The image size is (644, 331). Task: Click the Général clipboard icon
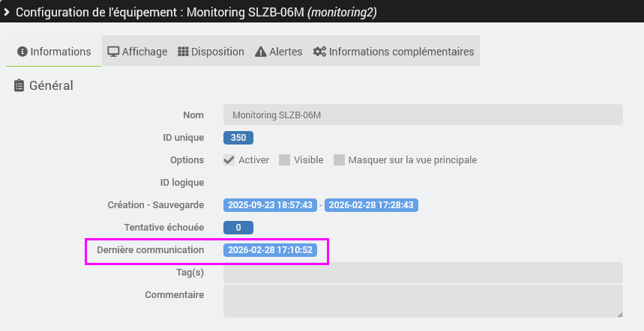coord(19,86)
